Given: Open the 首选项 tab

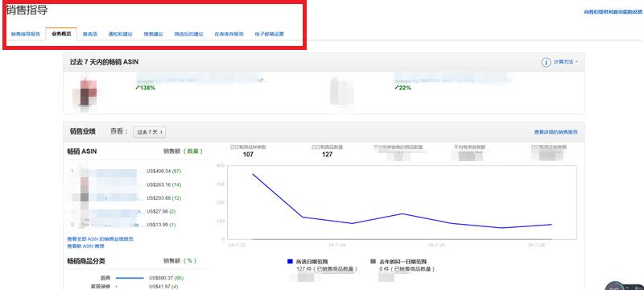Looking at the screenshot, I should click(x=90, y=34).
